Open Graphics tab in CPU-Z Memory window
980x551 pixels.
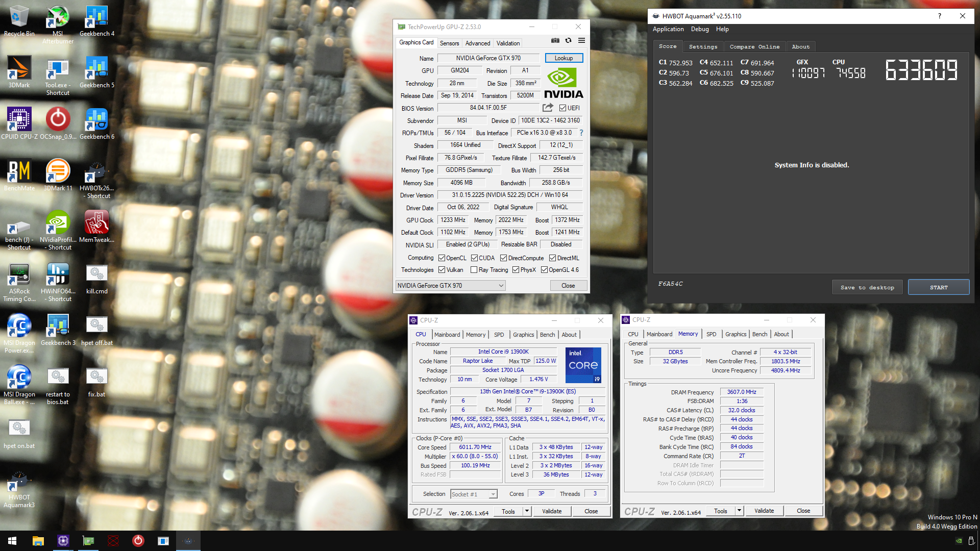click(x=736, y=334)
